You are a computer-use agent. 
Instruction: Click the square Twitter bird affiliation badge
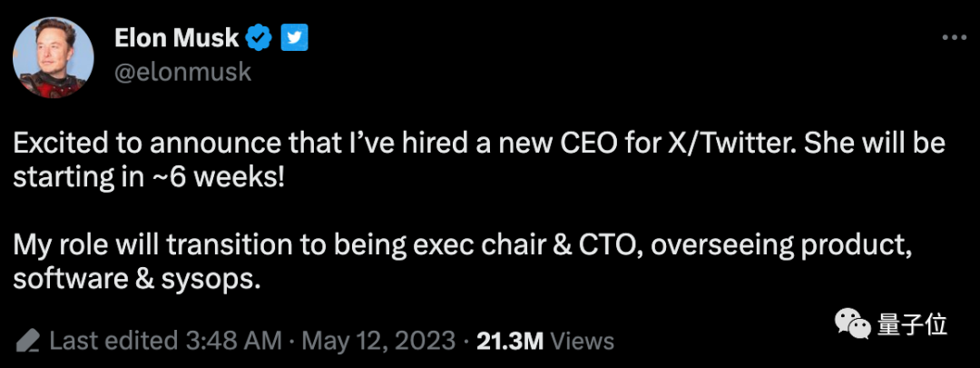tap(295, 37)
